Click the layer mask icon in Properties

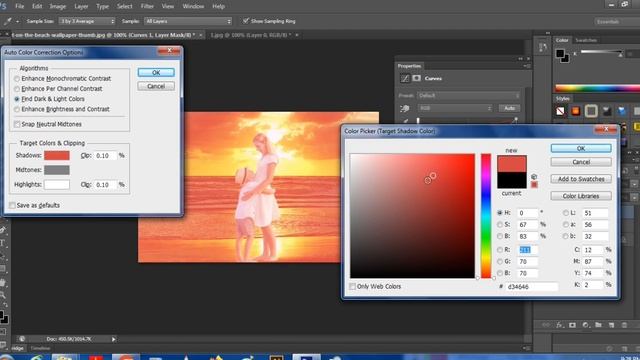416,78
